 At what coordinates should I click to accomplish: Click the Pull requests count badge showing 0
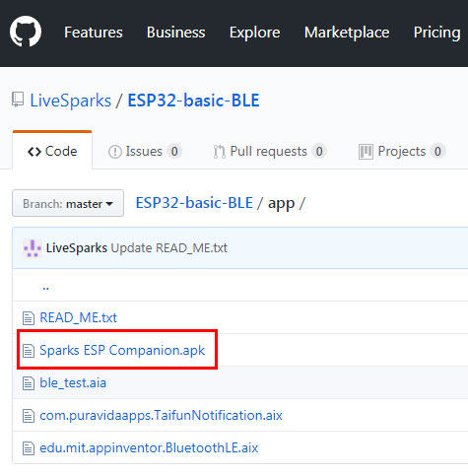coord(319,152)
